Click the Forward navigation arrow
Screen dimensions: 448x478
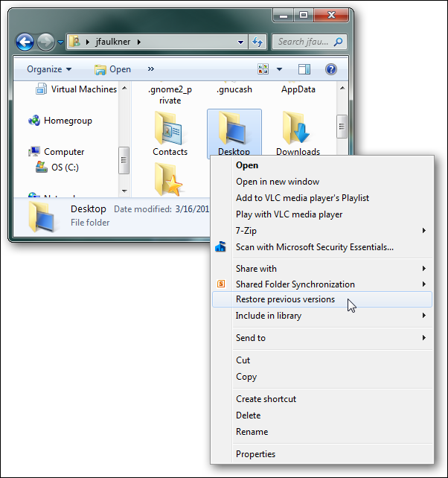coord(45,42)
